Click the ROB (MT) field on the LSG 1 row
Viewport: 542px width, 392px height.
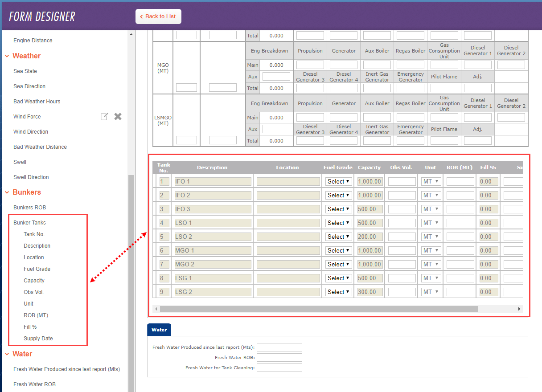(x=460, y=278)
